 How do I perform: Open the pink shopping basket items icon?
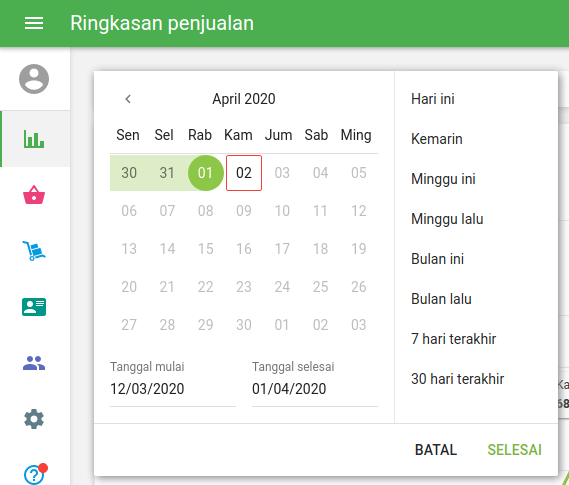coord(34,195)
